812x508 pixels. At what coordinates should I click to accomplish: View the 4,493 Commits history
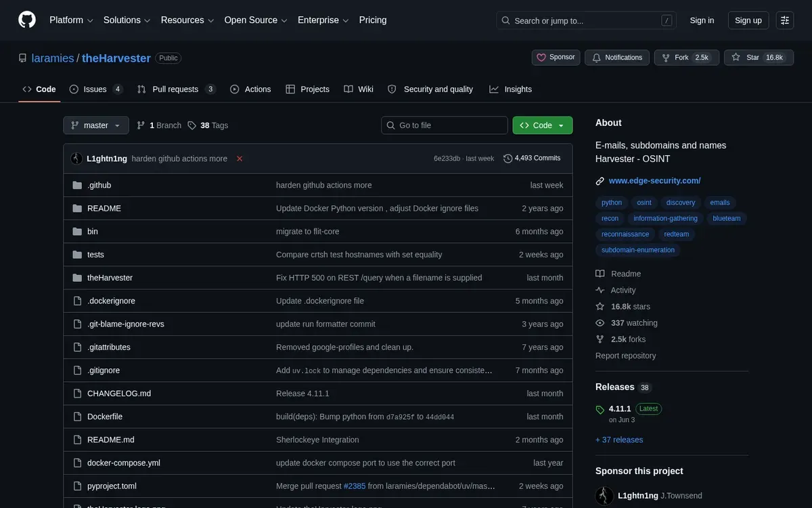(532, 158)
